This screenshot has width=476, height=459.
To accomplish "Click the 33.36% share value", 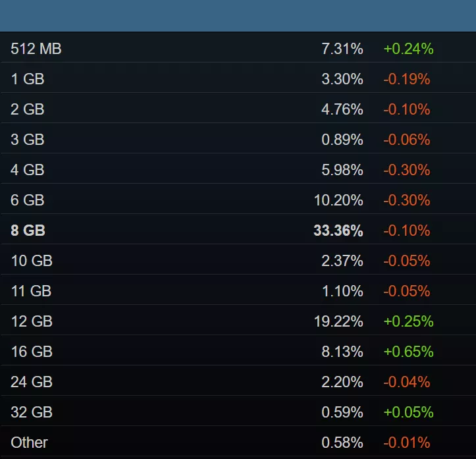I will pos(338,230).
